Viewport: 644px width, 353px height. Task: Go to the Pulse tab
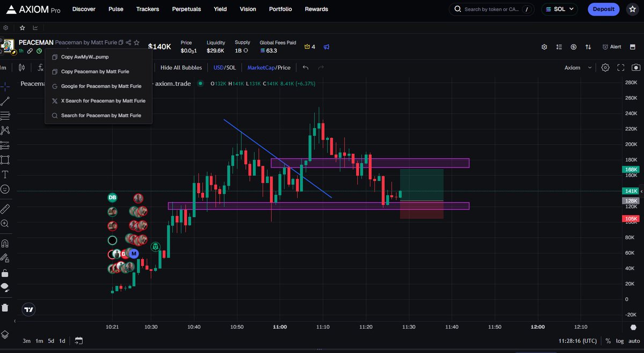115,9
